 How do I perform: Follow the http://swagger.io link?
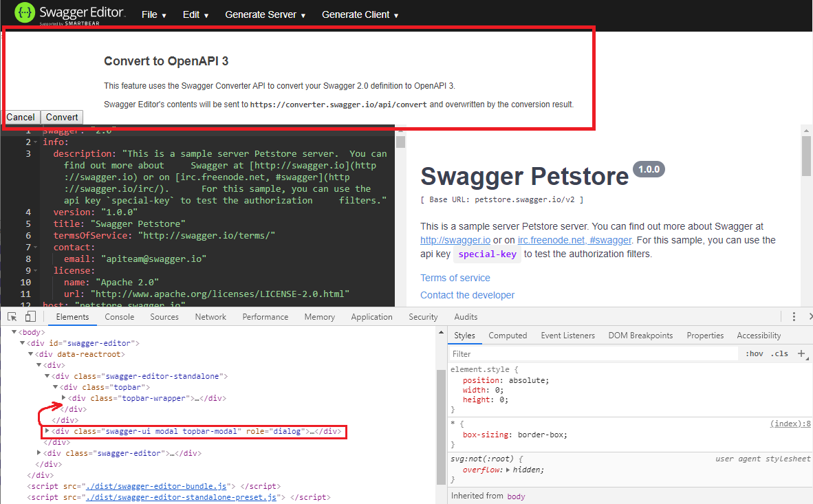click(x=455, y=240)
